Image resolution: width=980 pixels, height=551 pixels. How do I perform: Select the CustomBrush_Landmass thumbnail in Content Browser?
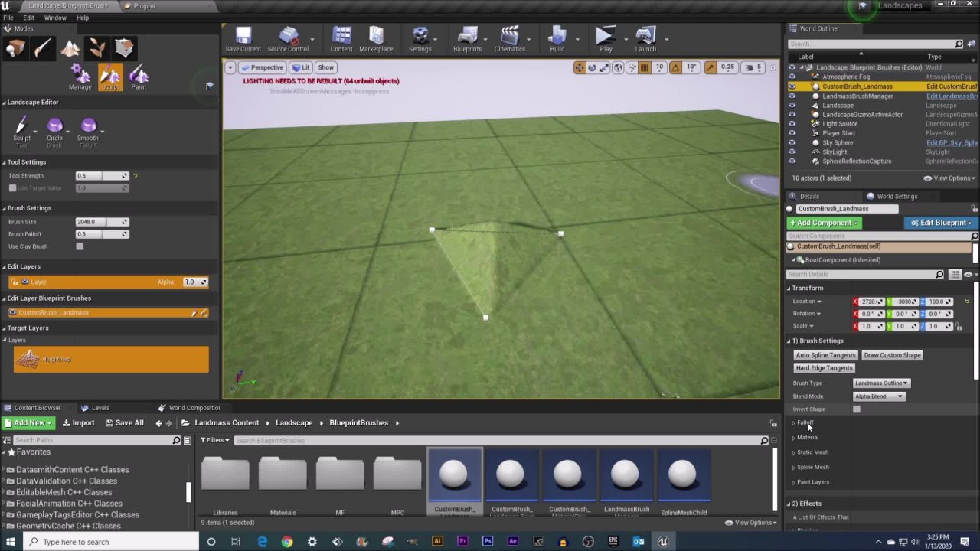(454, 474)
